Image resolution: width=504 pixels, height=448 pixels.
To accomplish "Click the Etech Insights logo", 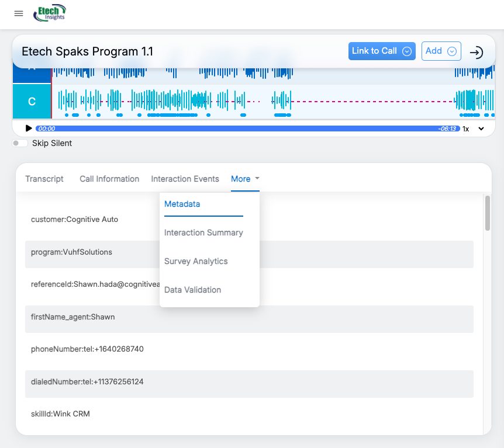I will pos(50,13).
